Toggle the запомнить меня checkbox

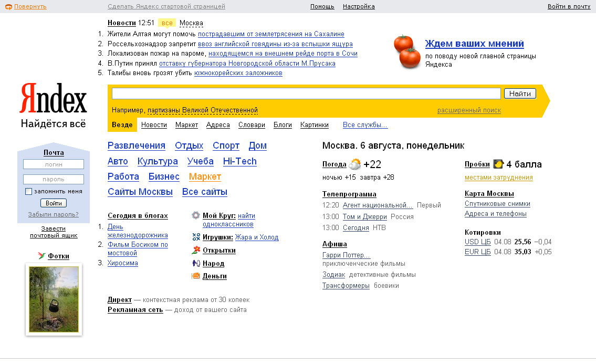(x=28, y=191)
